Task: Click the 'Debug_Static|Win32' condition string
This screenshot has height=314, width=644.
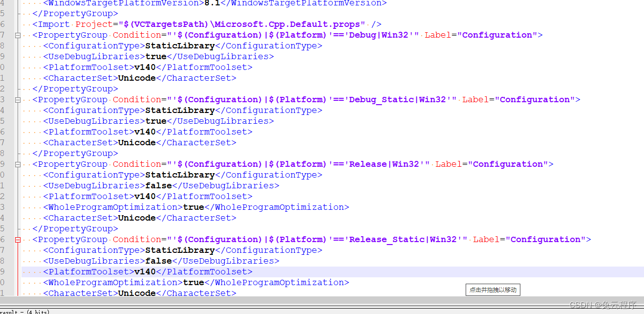Action: click(x=402, y=100)
